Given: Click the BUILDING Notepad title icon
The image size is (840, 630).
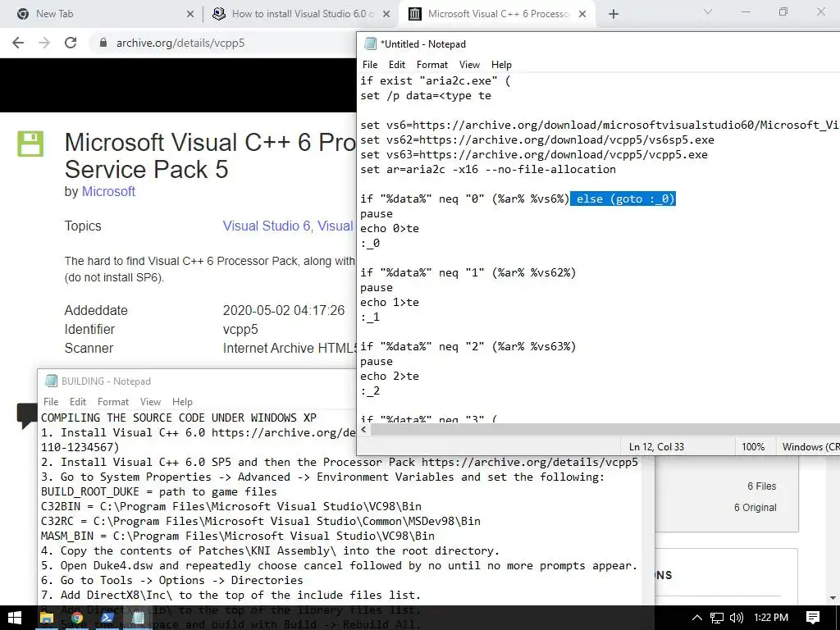Looking at the screenshot, I should click(x=51, y=381).
